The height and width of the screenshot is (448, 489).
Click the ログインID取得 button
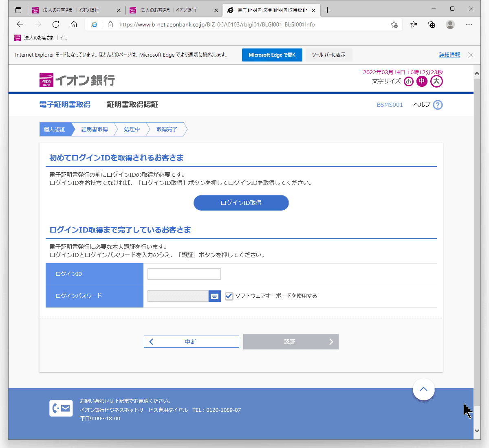[x=241, y=203]
